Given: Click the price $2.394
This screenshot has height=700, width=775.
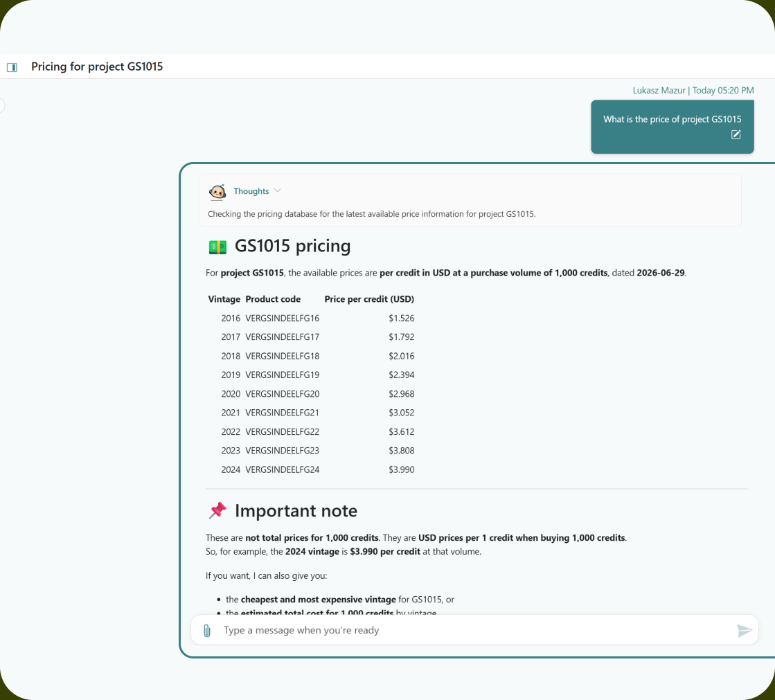Looking at the screenshot, I should (401, 375).
